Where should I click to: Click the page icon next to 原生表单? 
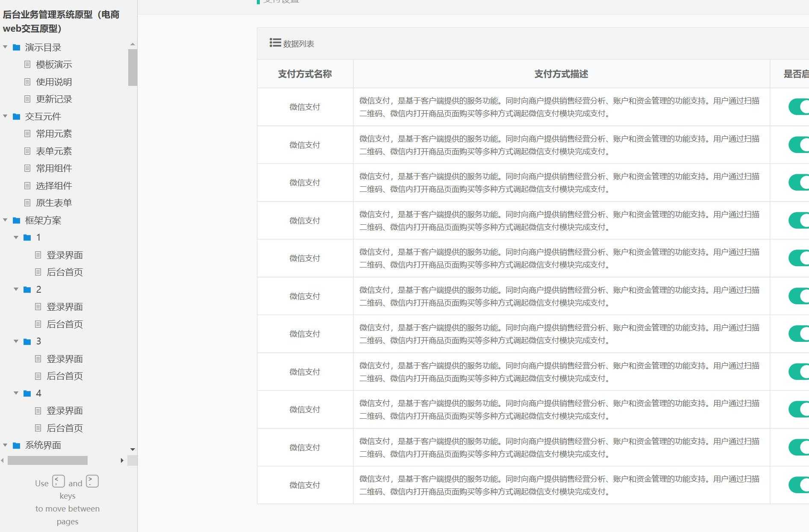28,203
